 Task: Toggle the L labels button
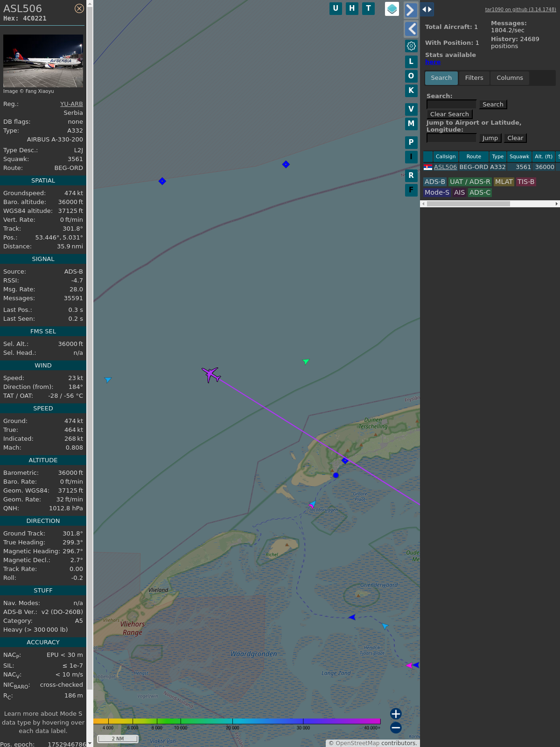[x=411, y=62]
